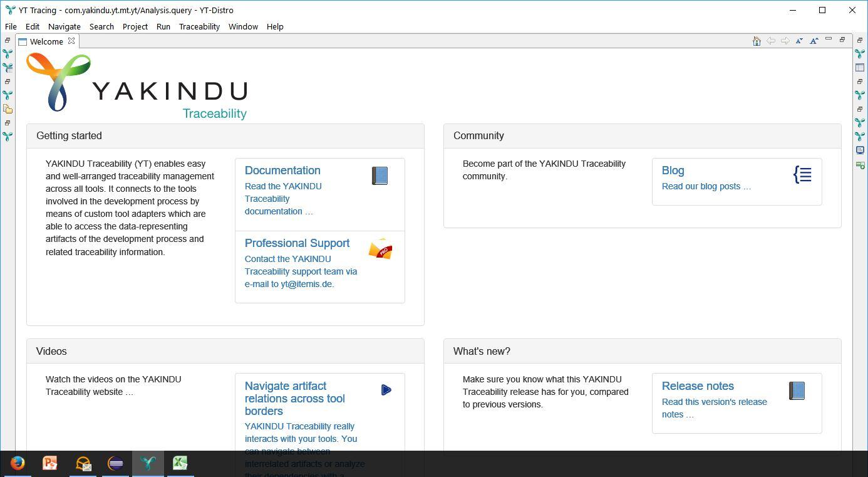Go to Welcome home page icon
This screenshot has width=868, height=477.
(x=757, y=41)
